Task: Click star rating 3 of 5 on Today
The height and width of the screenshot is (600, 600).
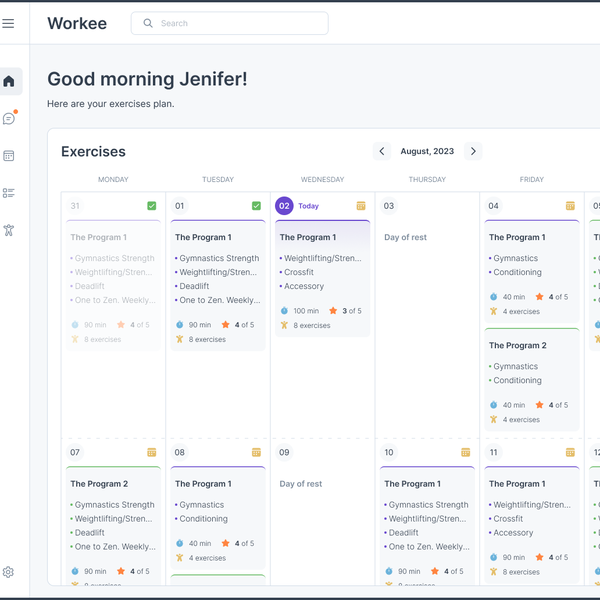Action: pyautogui.click(x=345, y=311)
